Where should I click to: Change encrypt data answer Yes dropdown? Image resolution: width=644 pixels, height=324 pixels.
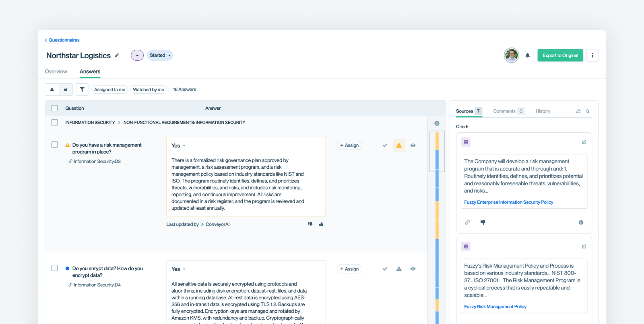click(178, 269)
